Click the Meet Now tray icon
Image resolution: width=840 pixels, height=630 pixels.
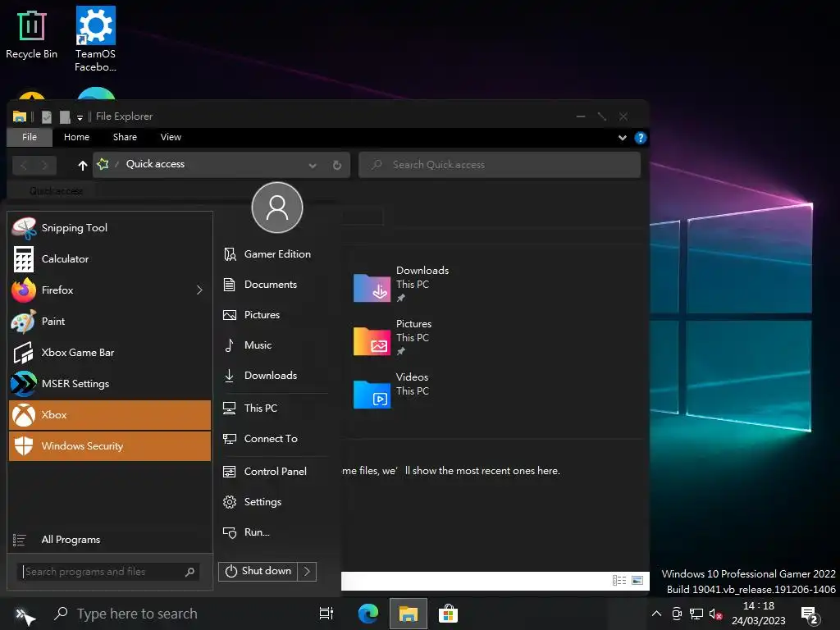pos(677,614)
